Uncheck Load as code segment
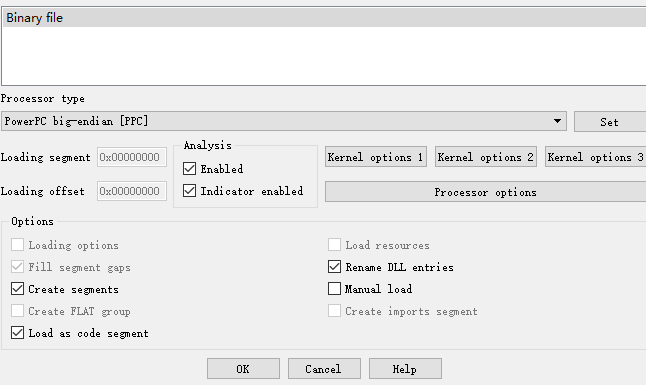The image size is (646, 385). click(x=17, y=333)
